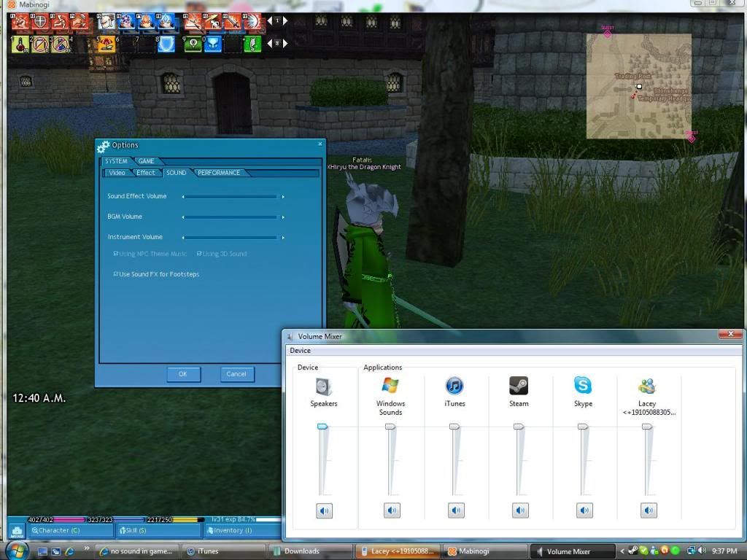Toggle Using 3D Sound checkbox
Viewport: 747px width, 560px height.
coord(199,254)
